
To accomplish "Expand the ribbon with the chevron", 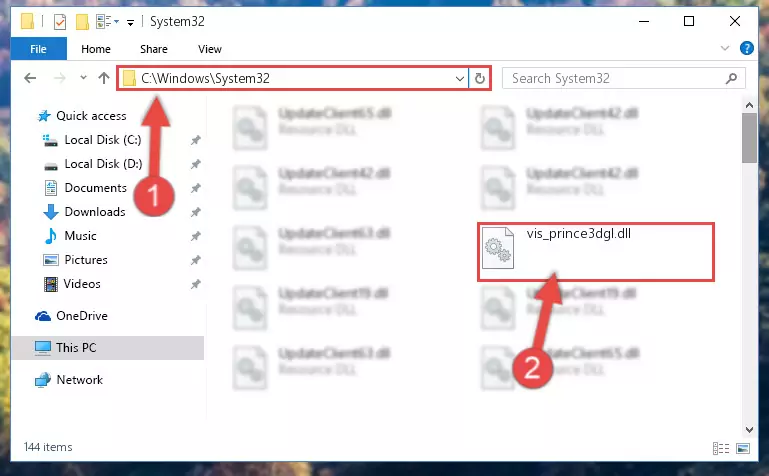I will (724, 48).
